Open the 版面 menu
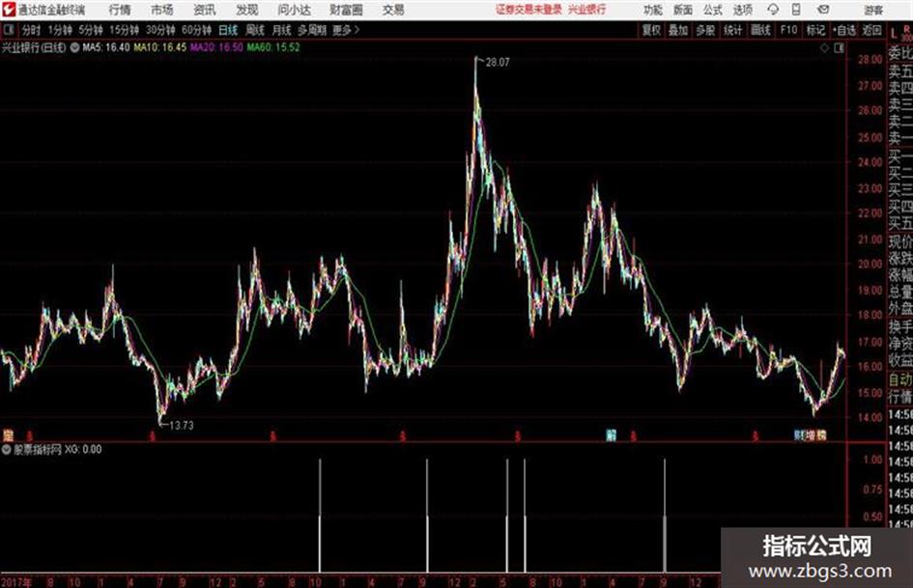Viewport: 913px width, 588px height. pyautogui.click(x=682, y=10)
